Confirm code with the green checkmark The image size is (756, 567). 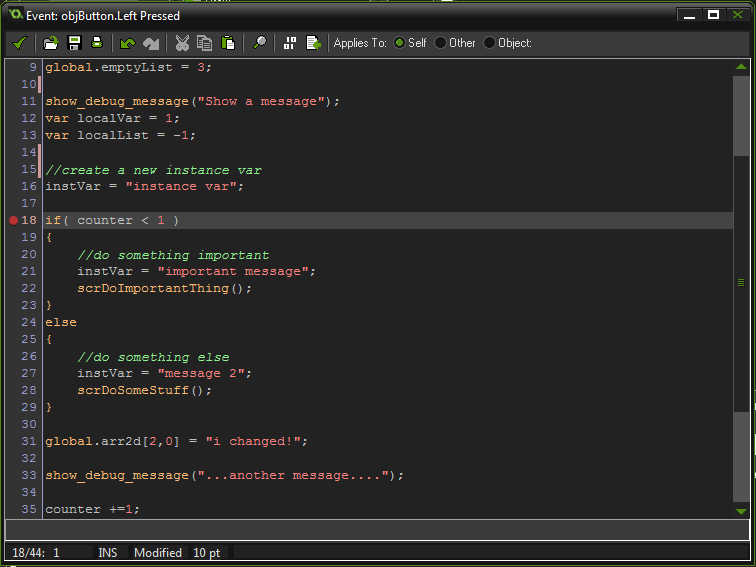20,43
